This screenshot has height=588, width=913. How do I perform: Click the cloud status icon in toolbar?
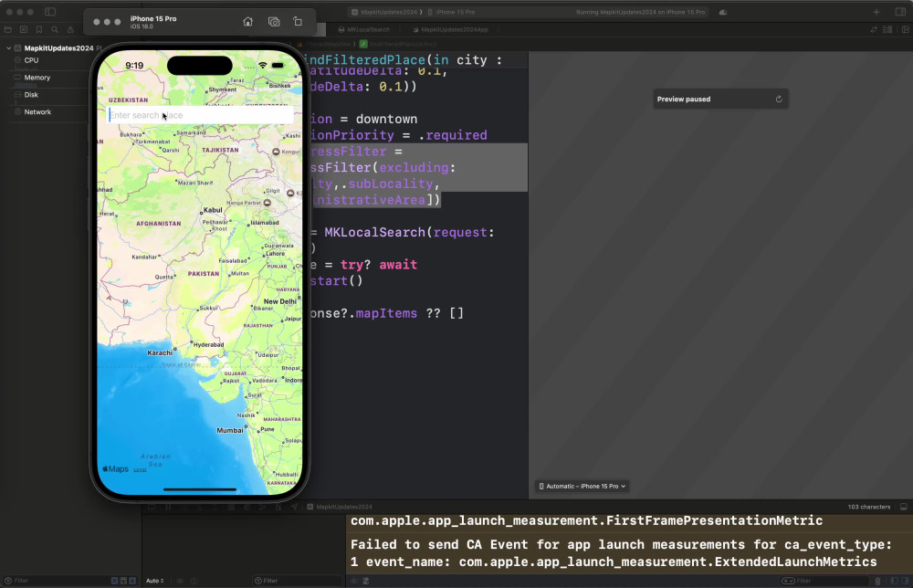click(x=723, y=12)
